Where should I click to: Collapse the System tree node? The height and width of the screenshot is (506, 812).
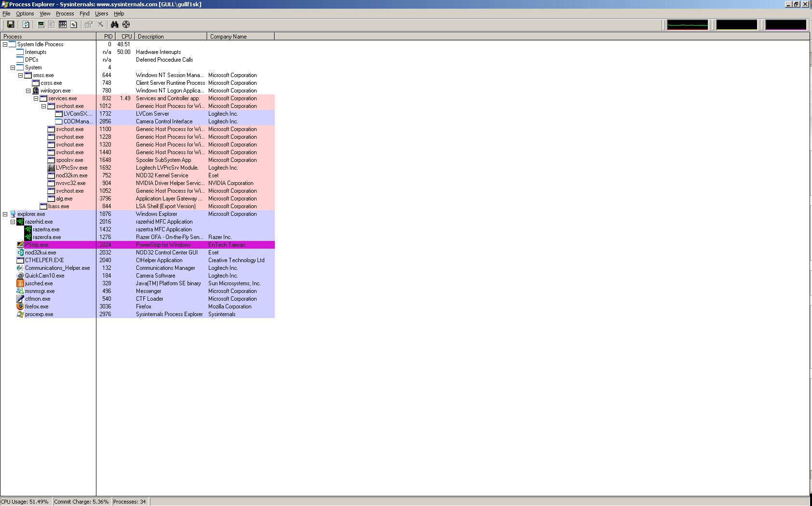(x=13, y=67)
